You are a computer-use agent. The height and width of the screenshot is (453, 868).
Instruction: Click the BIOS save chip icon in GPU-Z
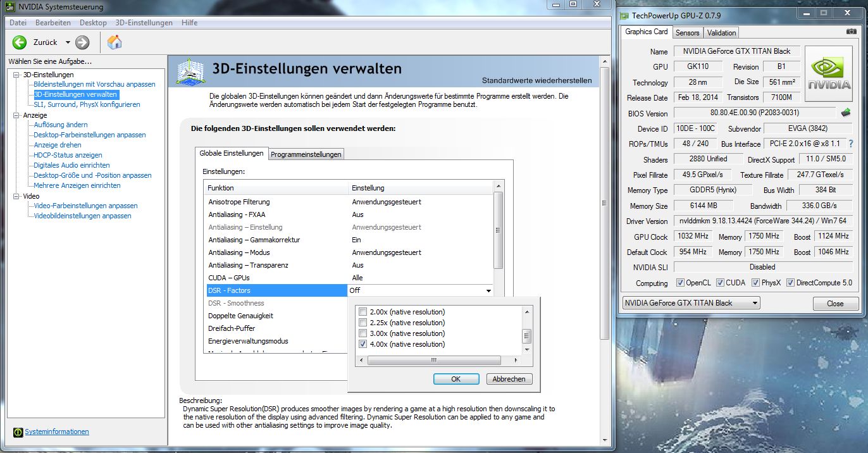pos(846,113)
